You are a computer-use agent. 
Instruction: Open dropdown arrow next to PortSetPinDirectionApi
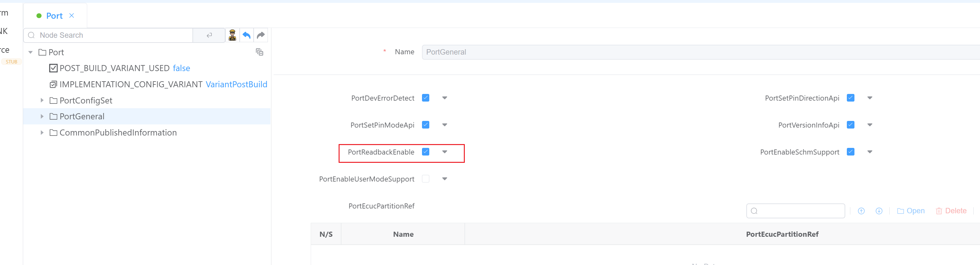pos(870,98)
